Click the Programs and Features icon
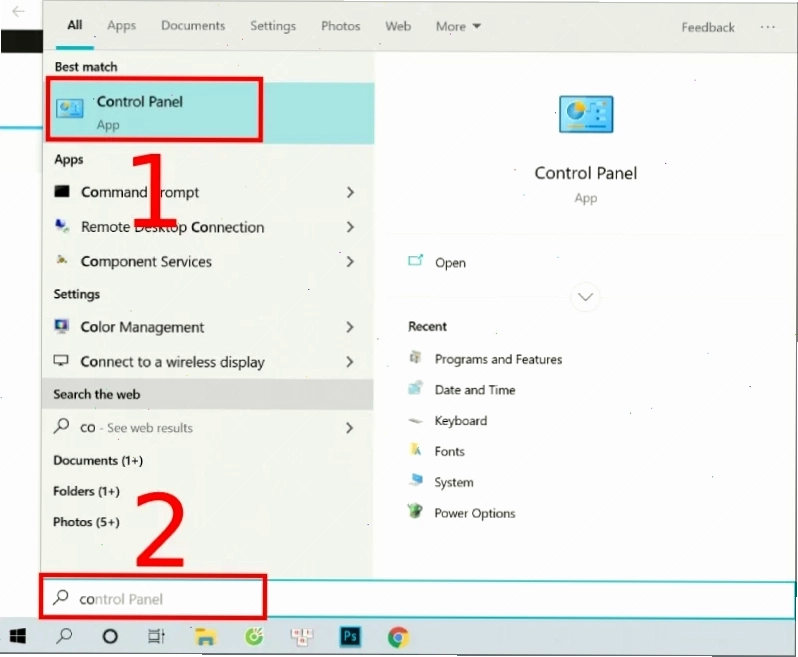 point(415,357)
